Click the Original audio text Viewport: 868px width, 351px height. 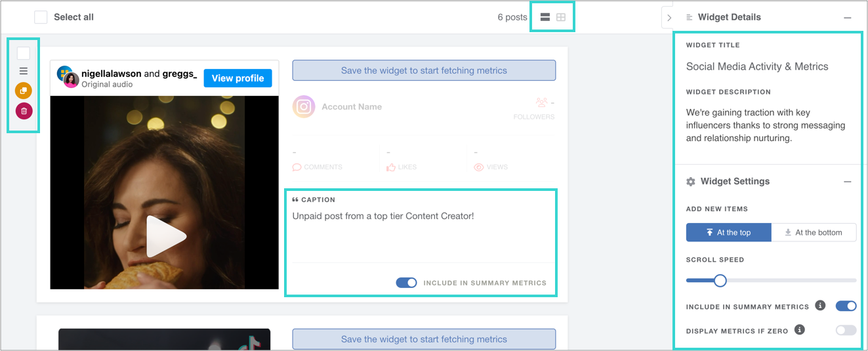pyautogui.click(x=107, y=84)
